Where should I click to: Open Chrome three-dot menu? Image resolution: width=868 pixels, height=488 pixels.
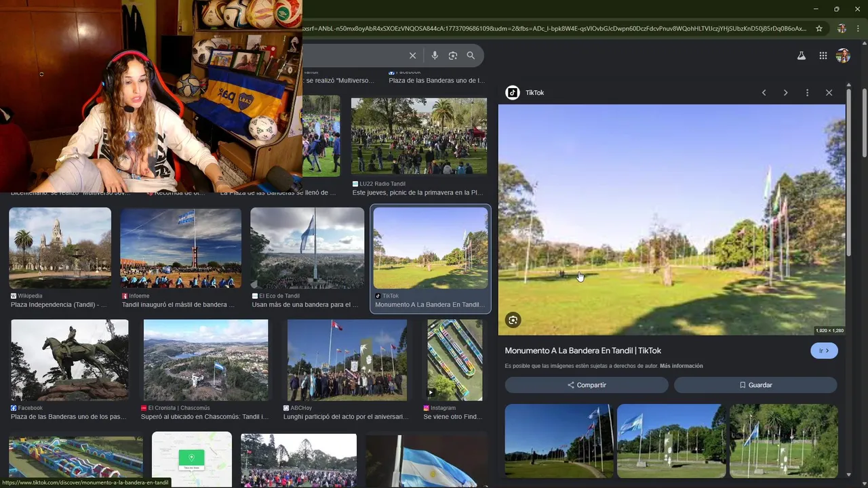[858, 28]
